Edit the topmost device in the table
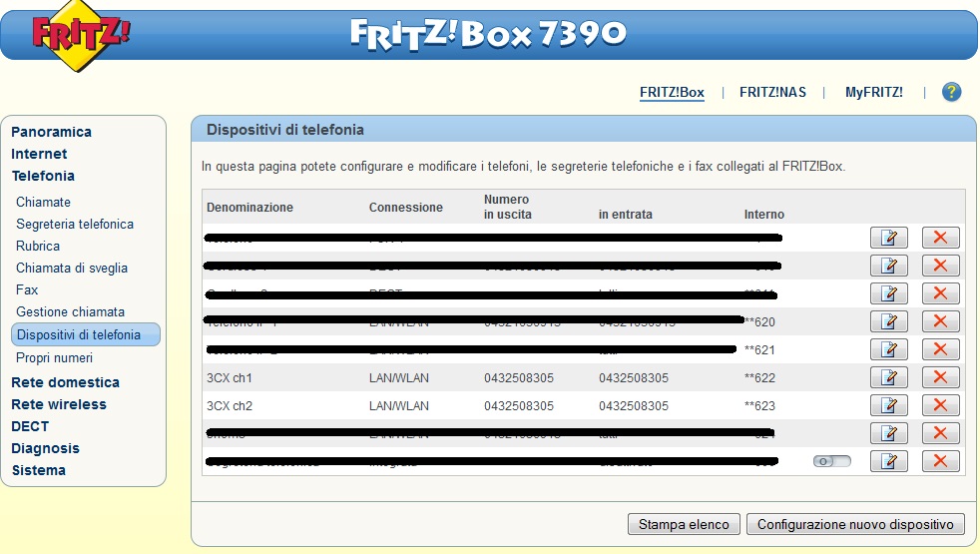Viewport: 980px width, 554px height. [889, 238]
